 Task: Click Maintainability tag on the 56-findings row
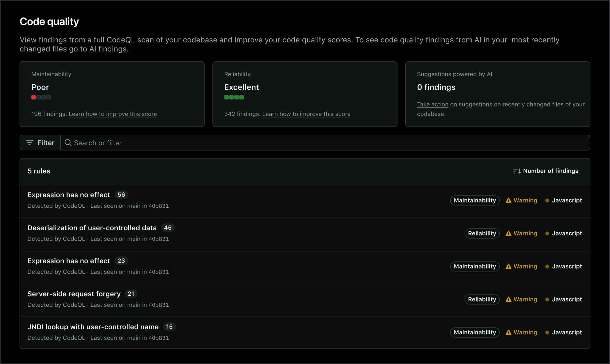(x=475, y=200)
